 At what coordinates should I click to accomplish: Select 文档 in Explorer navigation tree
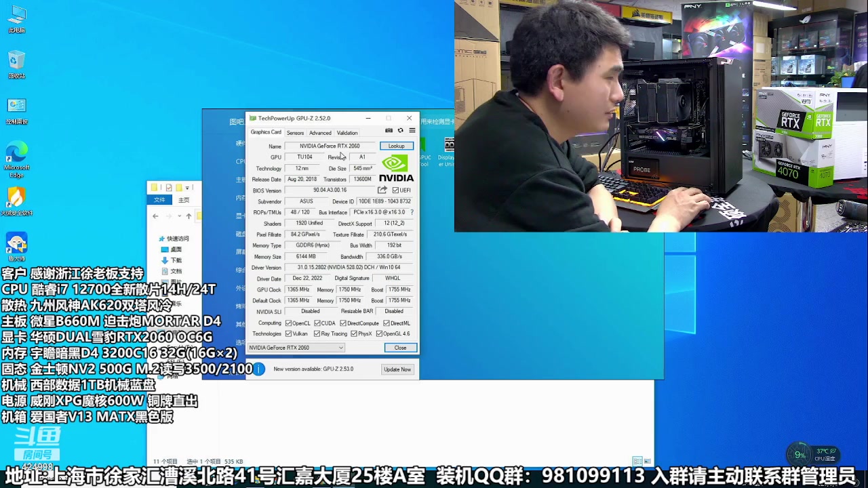click(172, 271)
